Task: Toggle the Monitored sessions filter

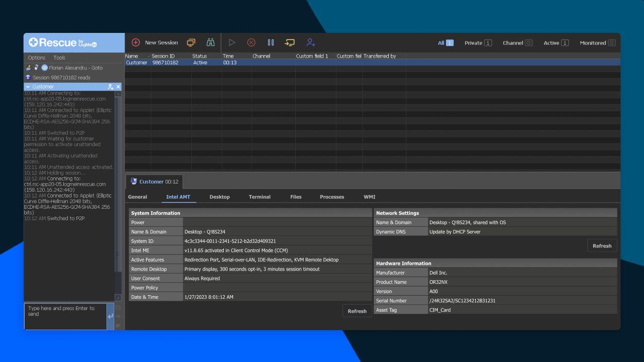Action: (x=596, y=43)
